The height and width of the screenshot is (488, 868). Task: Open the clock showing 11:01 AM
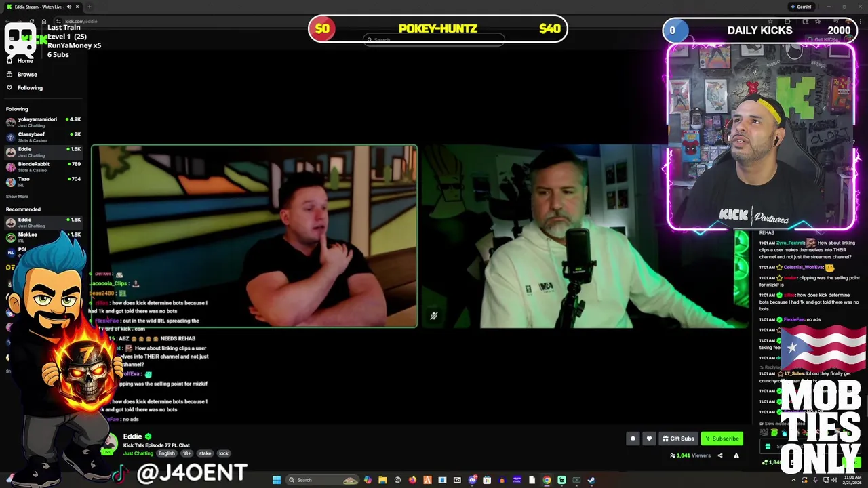click(x=852, y=480)
